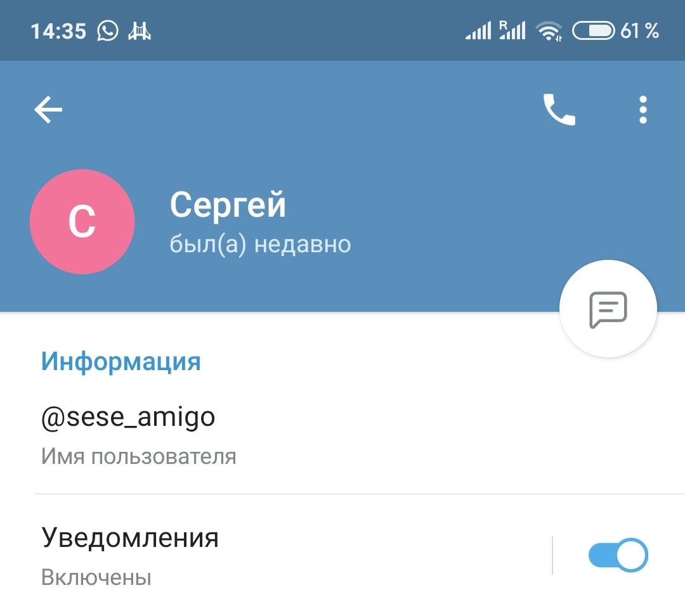This screenshot has height=616, width=685.
Task: Tap the username @sese_amigo
Action: pos(128,417)
